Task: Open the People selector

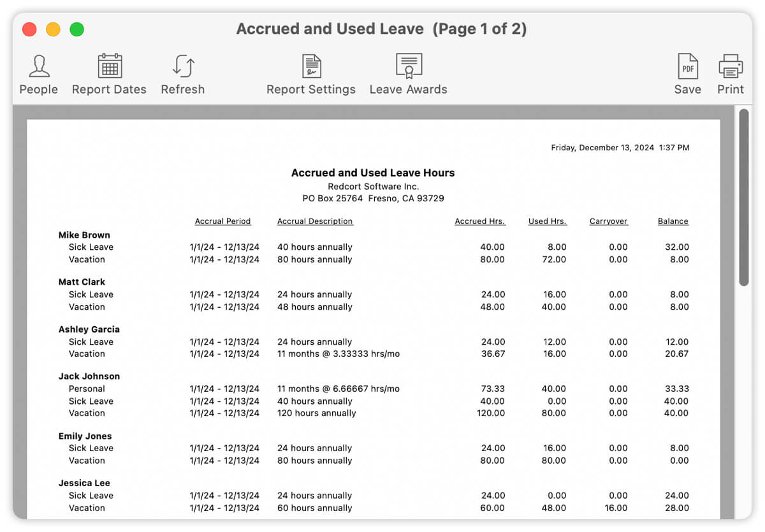Action: pos(38,72)
